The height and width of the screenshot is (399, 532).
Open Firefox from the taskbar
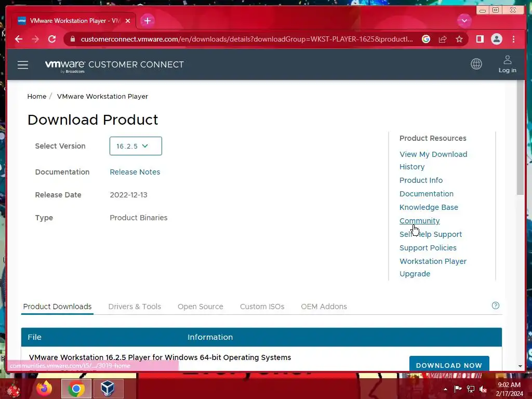[x=44, y=389]
